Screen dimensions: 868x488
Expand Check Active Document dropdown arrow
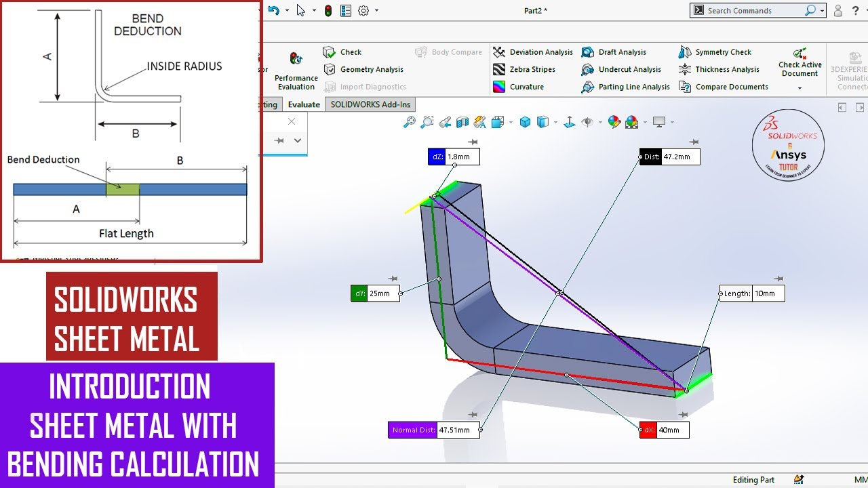pos(800,88)
